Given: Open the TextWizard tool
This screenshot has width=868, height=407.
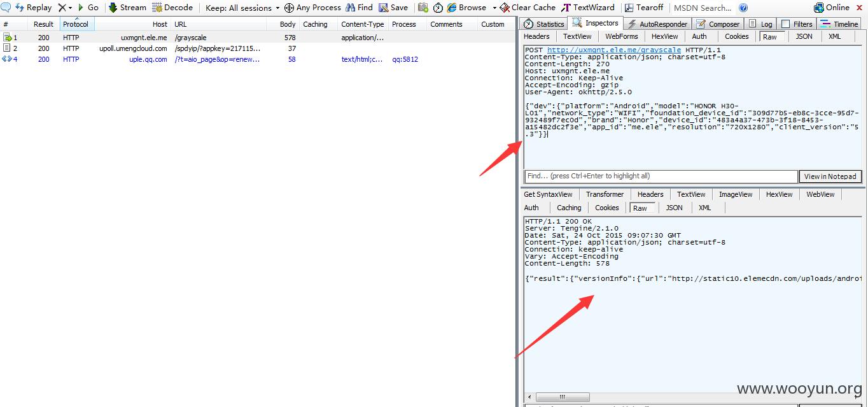Looking at the screenshot, I should click(x=588, y=8).
